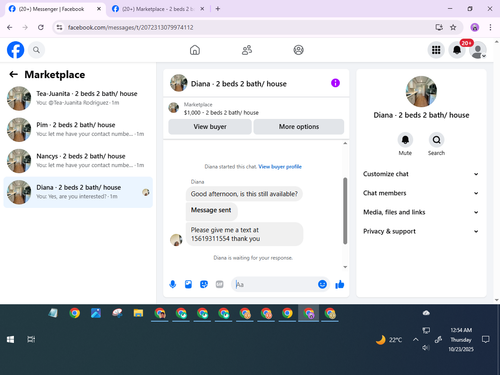This screenshot has height=375, width=500.
Task: Open the notifications bell with 20+ badge
Action: point(457,50)
